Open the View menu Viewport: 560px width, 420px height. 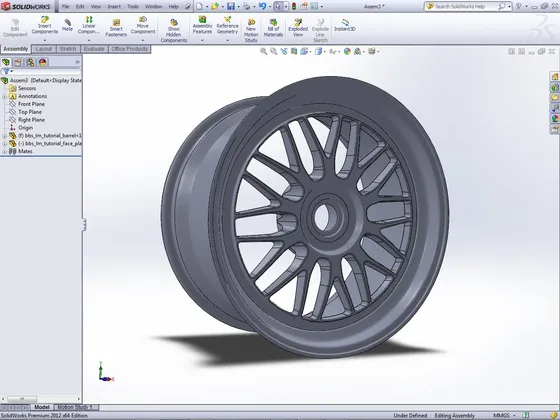[96, 6]
